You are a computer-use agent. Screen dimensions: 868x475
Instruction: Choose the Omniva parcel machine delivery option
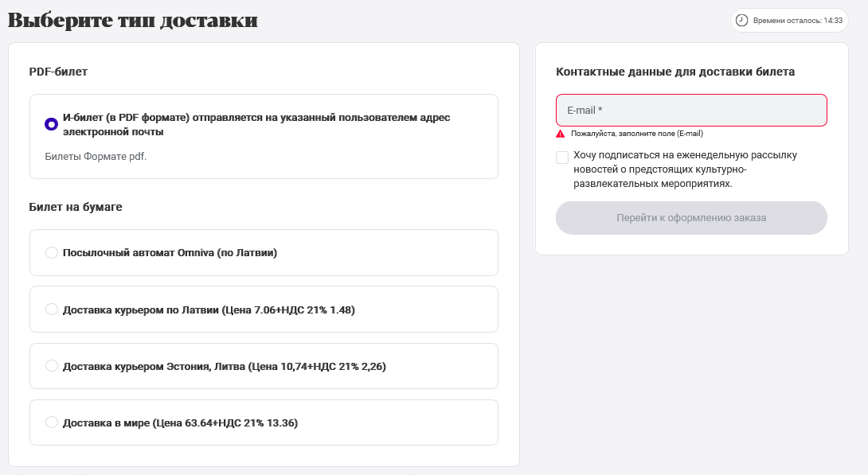[52, 253]
